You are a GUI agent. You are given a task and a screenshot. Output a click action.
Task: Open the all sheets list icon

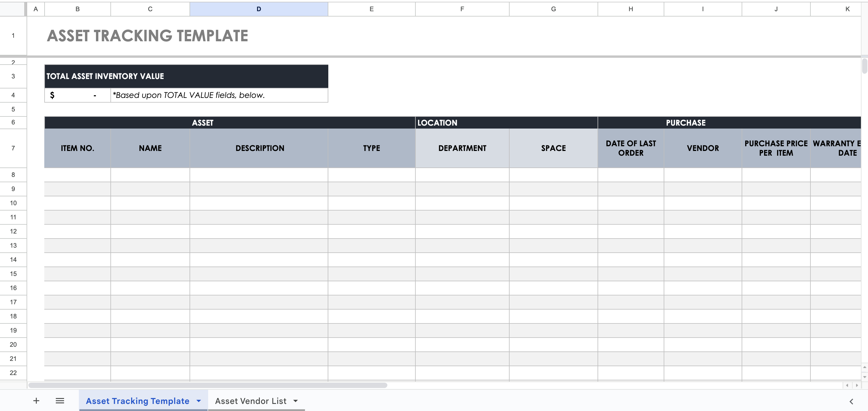tap(60, 401)
